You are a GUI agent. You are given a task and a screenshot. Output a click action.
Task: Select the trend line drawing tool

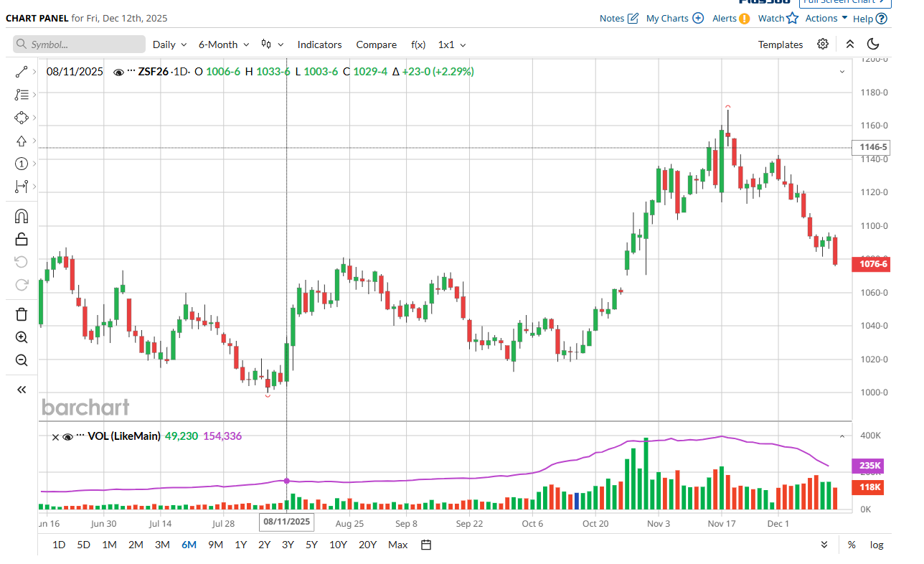(x=21, y=72)
